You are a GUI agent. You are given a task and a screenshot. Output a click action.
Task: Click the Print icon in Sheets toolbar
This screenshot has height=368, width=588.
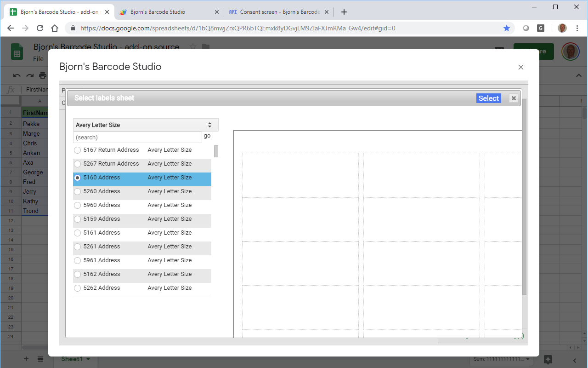pyautogui.click(x=43, y=75)
